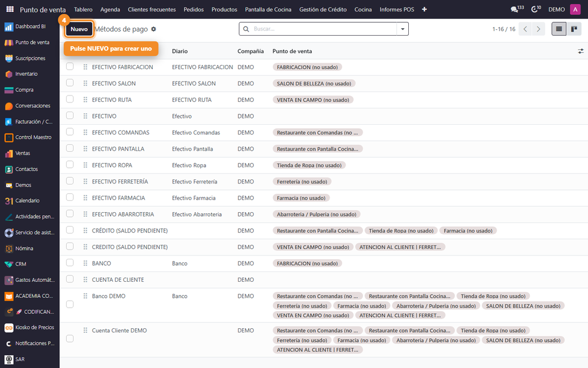The height and width of the screenshot is (368, 588).
Task: Open CODIFICAN app in sidebar
Action: pos(30,312)
